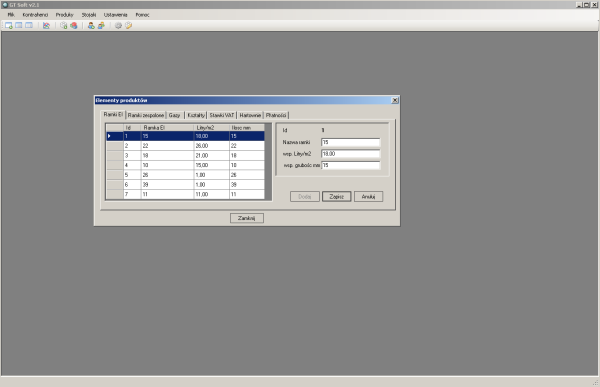Switch to the Płatności tab
600x387 pixels.
(276, 115)
